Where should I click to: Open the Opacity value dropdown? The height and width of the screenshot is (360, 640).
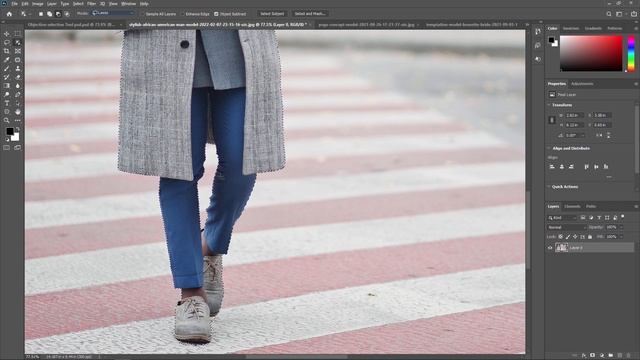coord(621,227)
